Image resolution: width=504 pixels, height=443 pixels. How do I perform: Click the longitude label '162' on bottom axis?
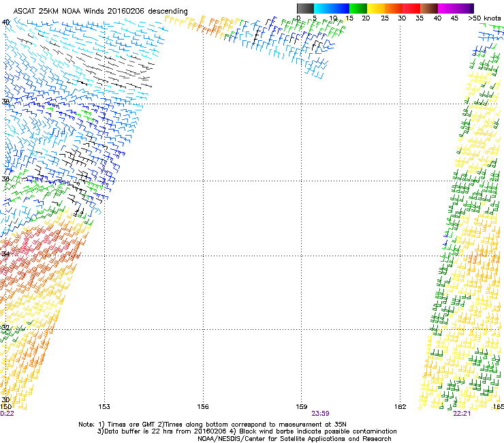[x=400, y=407]
